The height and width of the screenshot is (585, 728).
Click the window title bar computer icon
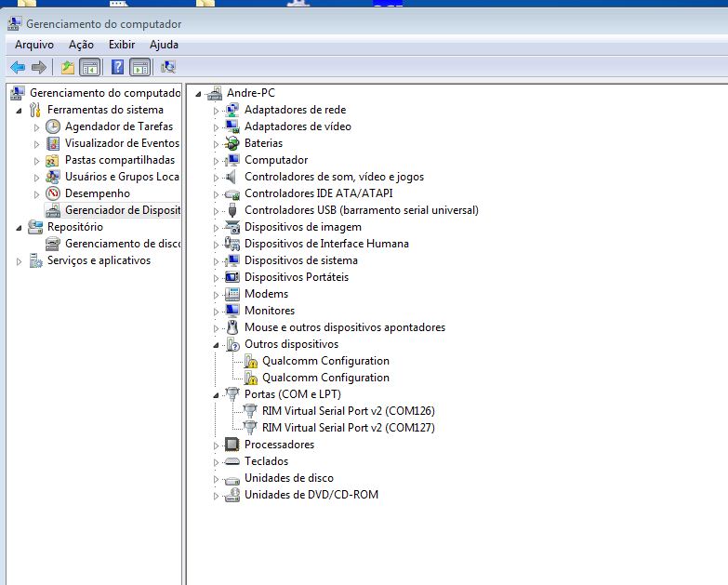(14, 23)
